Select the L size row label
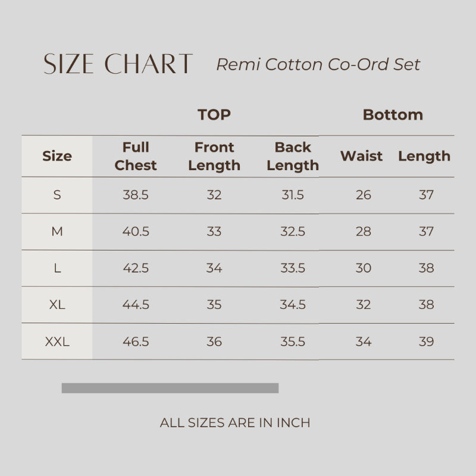 click(57, 268)
